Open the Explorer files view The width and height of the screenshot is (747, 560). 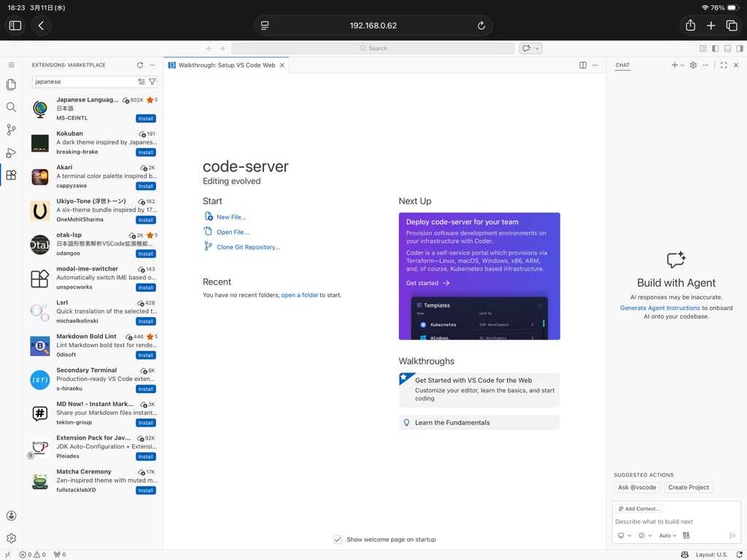click(11, 85)
